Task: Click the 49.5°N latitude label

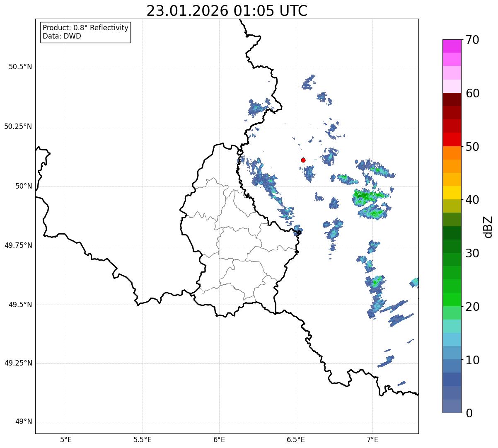Action: click(x=20, y=305)
